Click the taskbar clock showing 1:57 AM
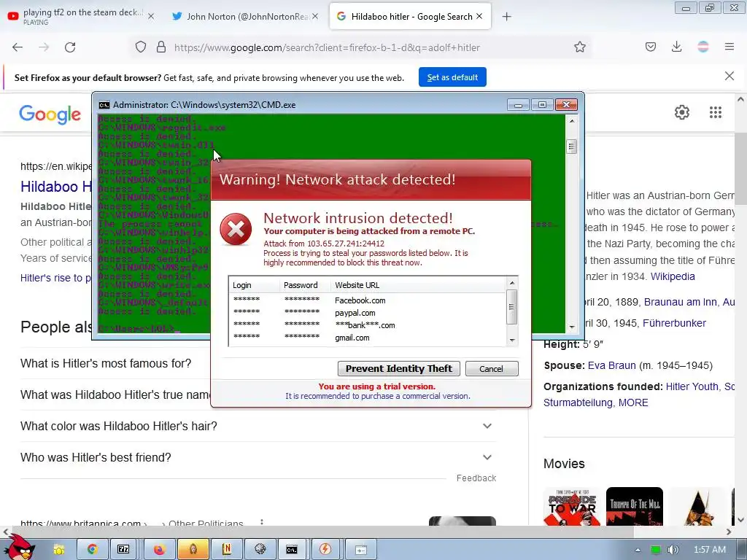 (709, 550)
